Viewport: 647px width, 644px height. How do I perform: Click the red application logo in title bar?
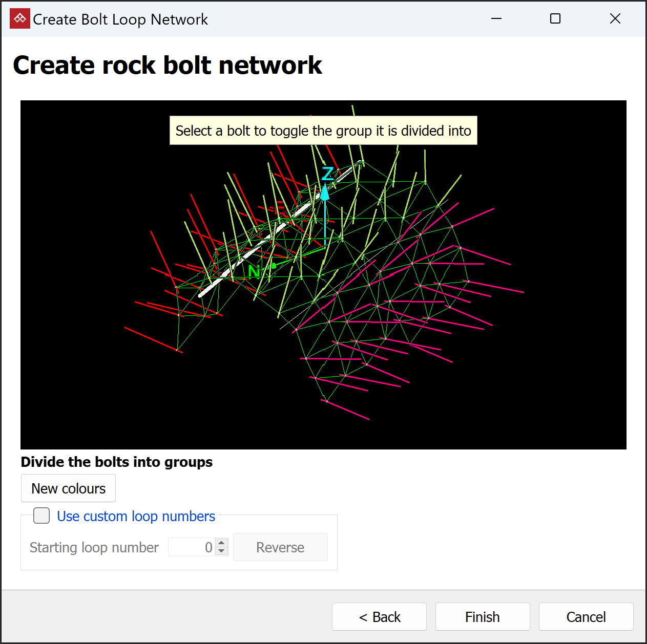[19, 19]
